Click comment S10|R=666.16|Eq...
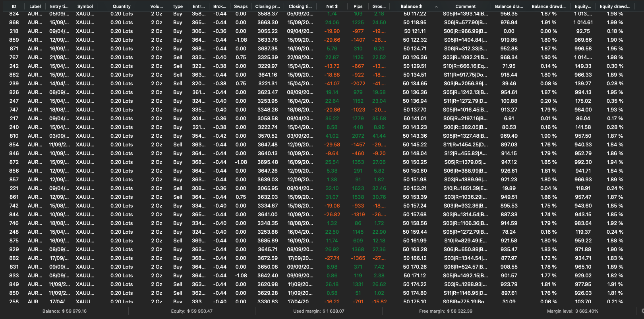 tap(466, 66)
